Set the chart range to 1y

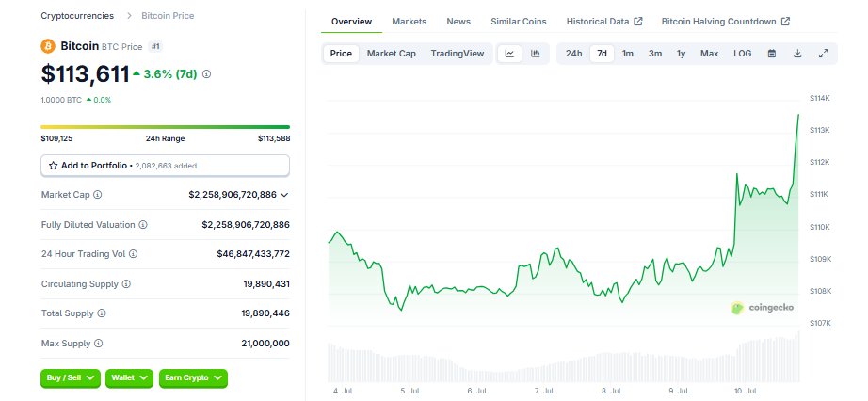(x=681, y=54)
